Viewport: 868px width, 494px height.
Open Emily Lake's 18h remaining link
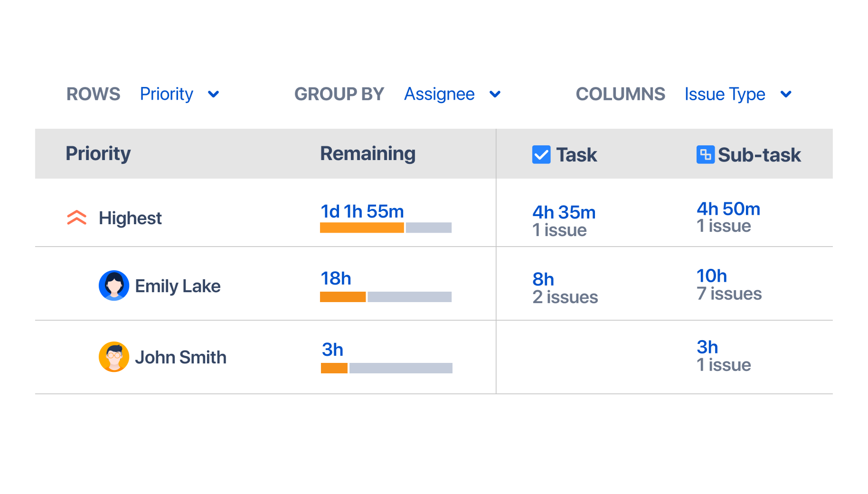(x=336, y=278)
